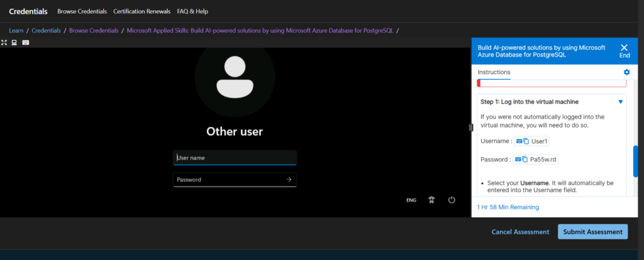Open Certification Renewals in top navigation
The image size is (644, 260).
pos(142,11)
